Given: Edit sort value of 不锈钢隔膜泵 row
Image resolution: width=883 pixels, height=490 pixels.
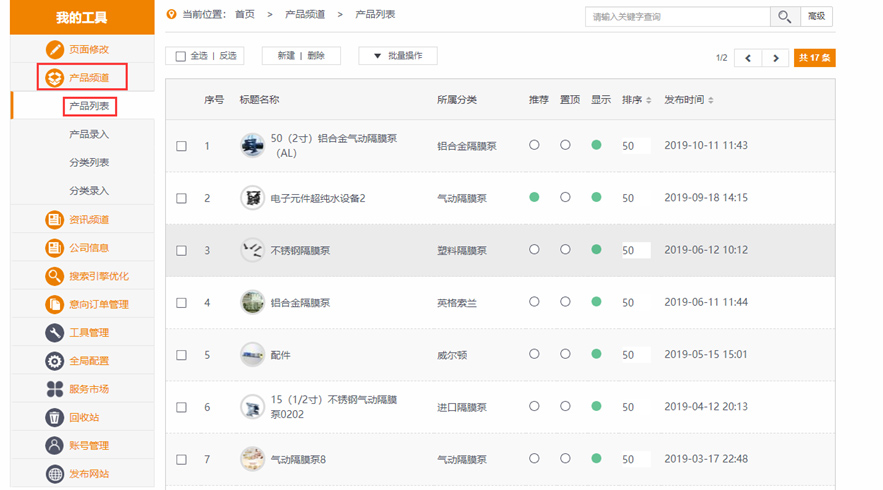Looking at the screenshot, I should click(635, 250).
